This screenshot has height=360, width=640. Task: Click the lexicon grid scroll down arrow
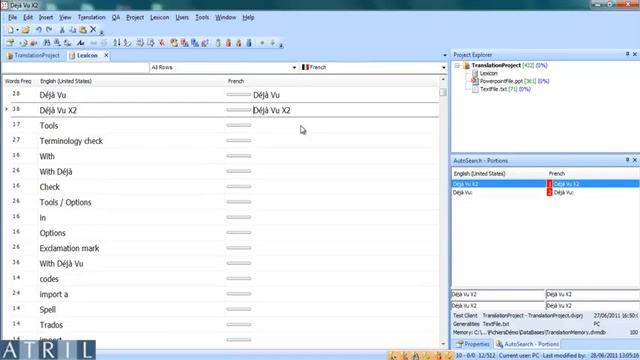click(443, 344)
